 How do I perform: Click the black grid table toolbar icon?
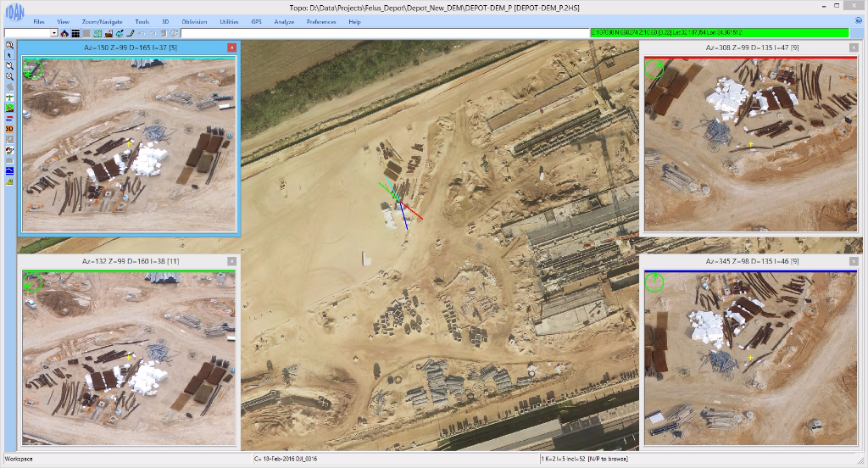click(75, 33)
